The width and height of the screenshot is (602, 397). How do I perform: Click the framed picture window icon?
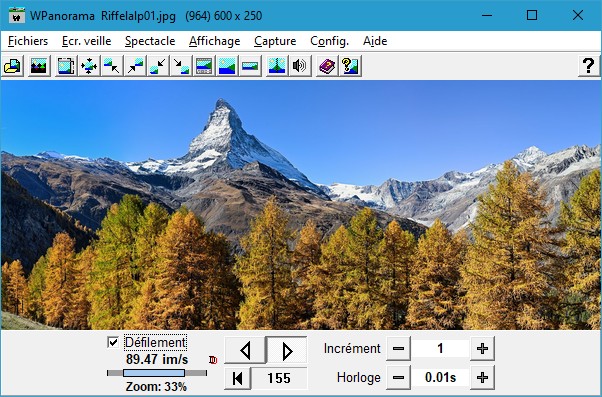[x=66, y=66]
